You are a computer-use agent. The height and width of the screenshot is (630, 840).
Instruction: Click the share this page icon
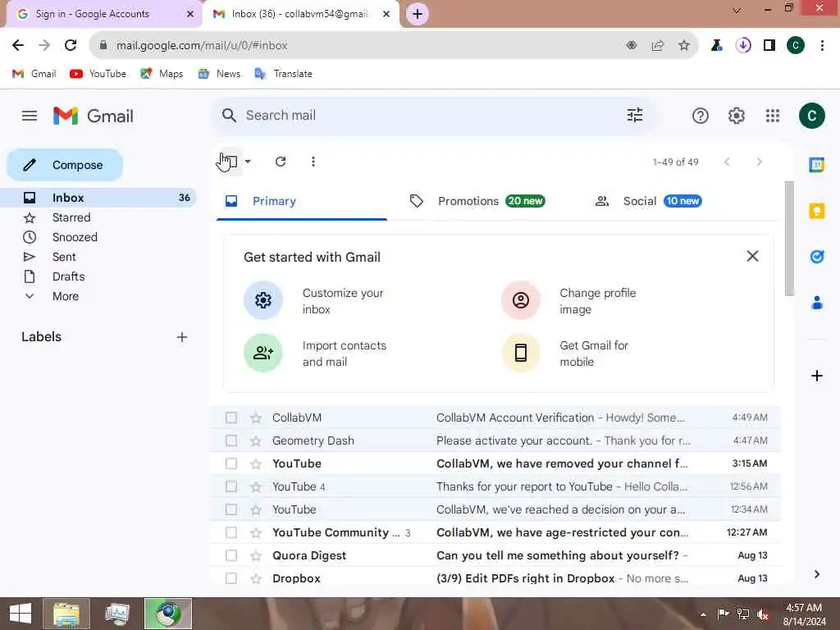point(658,46)
